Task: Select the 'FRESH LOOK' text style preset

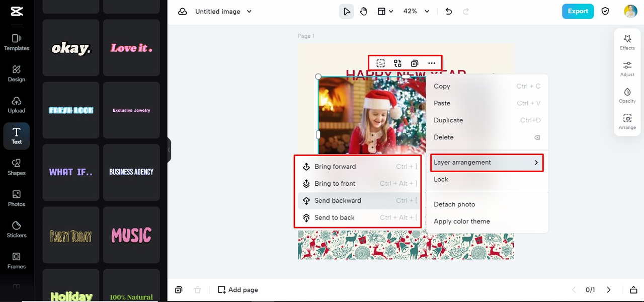Action: point(71,110)
